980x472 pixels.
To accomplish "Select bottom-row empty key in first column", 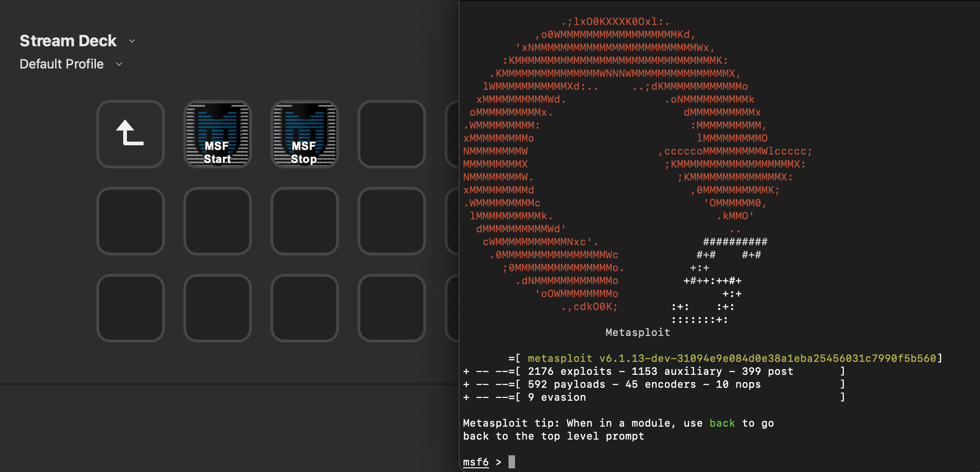I will (x=131, y=308).
